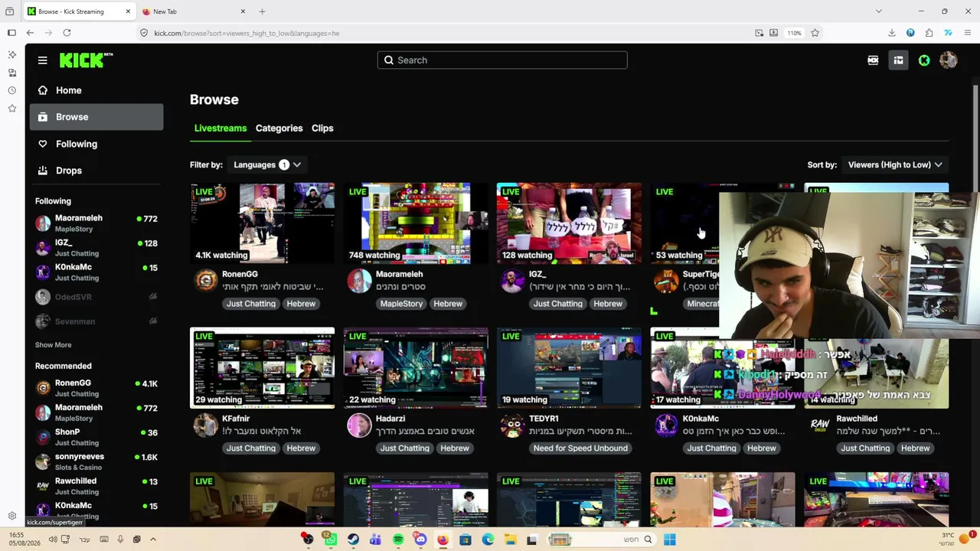Switch to the Categories tab

(279, 128)
